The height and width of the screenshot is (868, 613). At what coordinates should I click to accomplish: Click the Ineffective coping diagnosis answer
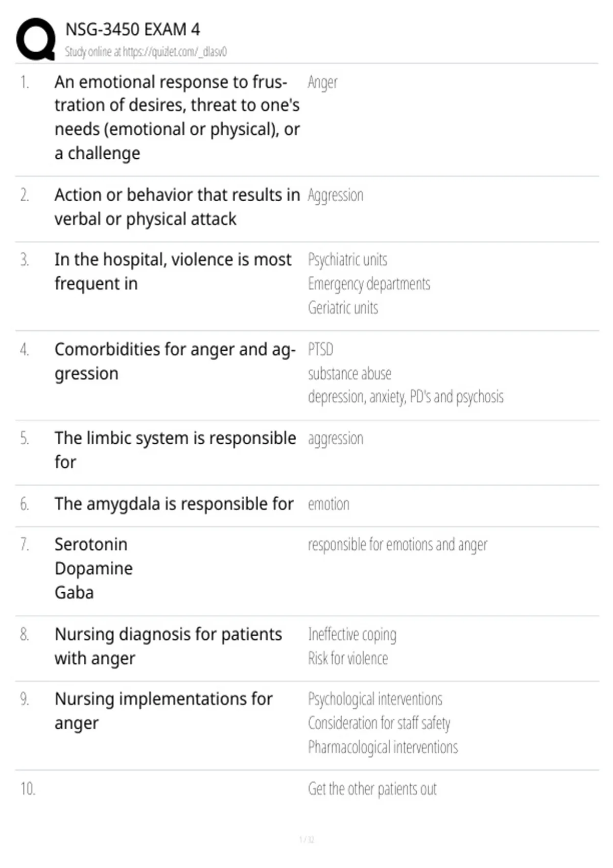tap(352, 635)
